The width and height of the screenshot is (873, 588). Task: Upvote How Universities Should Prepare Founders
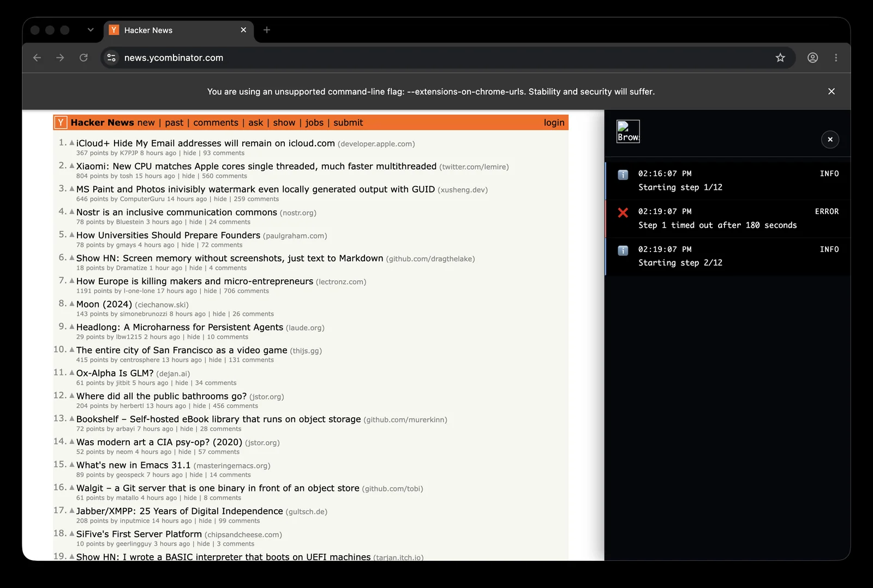click(71, 235)
